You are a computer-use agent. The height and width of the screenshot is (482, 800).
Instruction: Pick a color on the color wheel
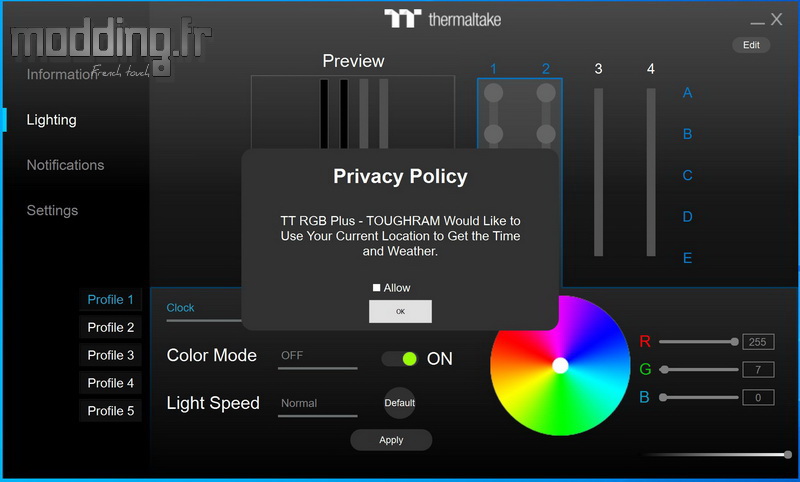point(560,365)
